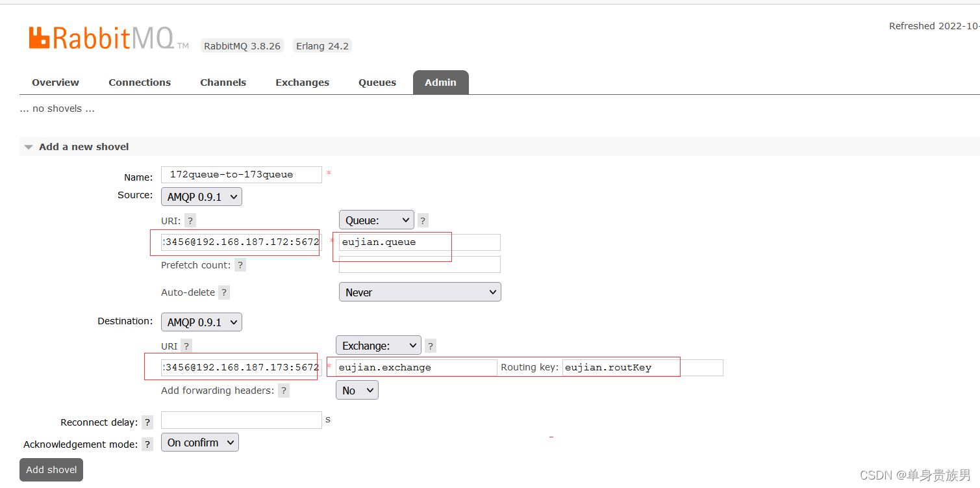Switch to the Overview tab
The height and width of the screenshot is (488, 980).
click(x=55, y=82)
